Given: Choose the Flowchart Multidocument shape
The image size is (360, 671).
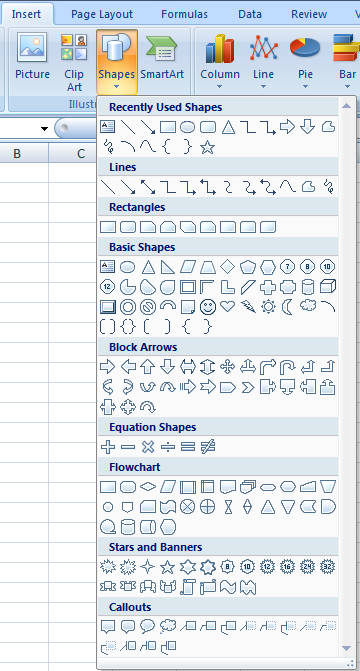Looking at the screenshot, I should [x=248, y=487].
